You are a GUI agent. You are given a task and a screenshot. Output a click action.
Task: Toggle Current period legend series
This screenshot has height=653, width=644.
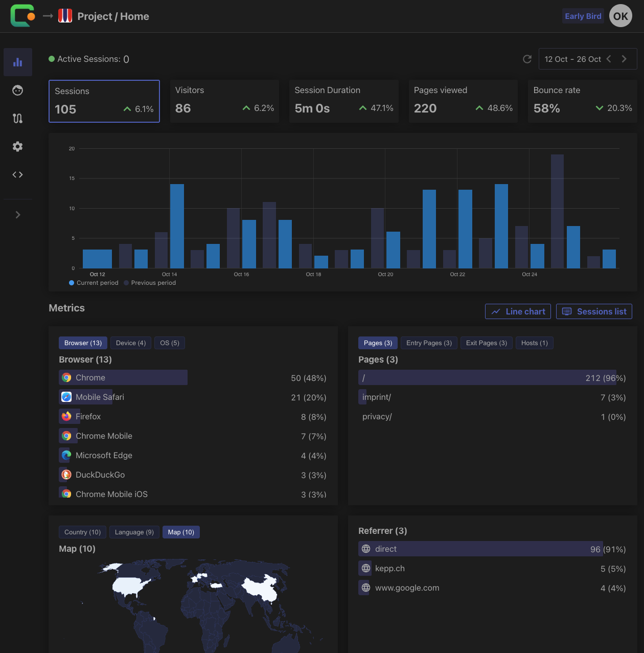[94, 283]
